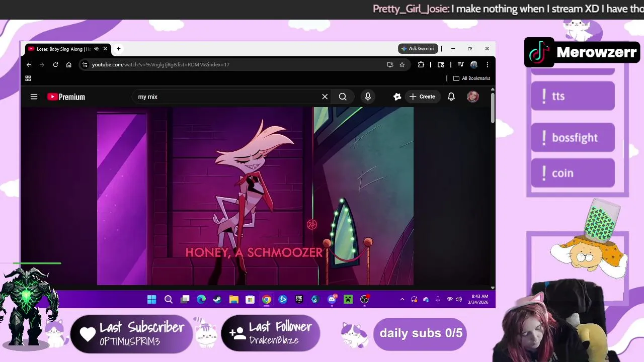644x362 pixels.
Task: Click the '! tts' command button
Action: (x=573, y=96)
